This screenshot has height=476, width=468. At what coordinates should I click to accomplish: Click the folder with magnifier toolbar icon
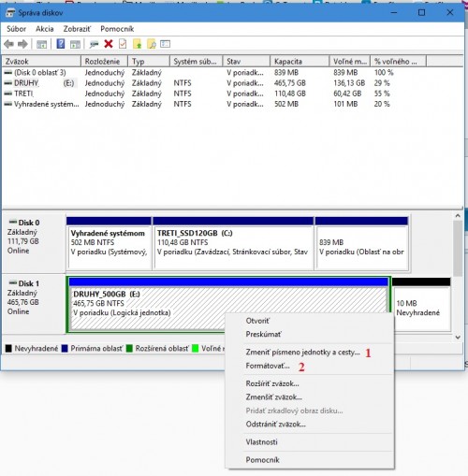(152, 44)
